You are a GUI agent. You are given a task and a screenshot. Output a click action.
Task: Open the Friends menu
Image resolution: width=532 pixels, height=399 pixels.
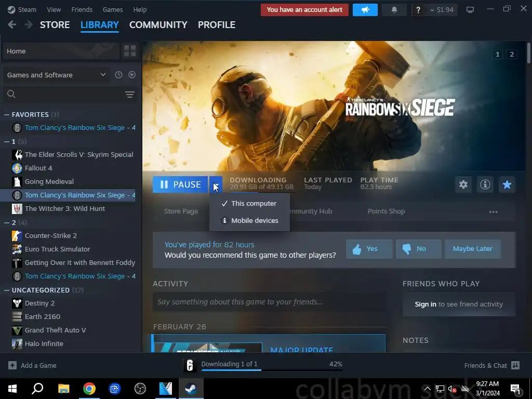pyautogui.click(x=82, y=9)
